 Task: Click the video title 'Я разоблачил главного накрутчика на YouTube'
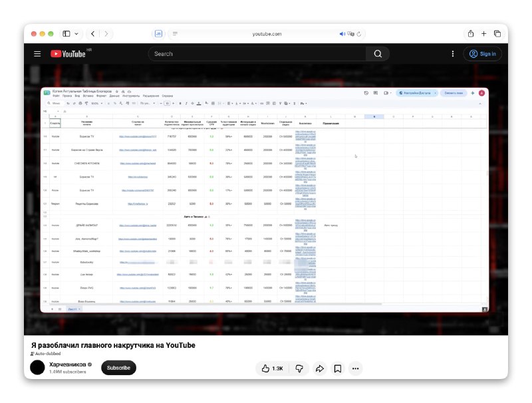(x=113, y=345)
